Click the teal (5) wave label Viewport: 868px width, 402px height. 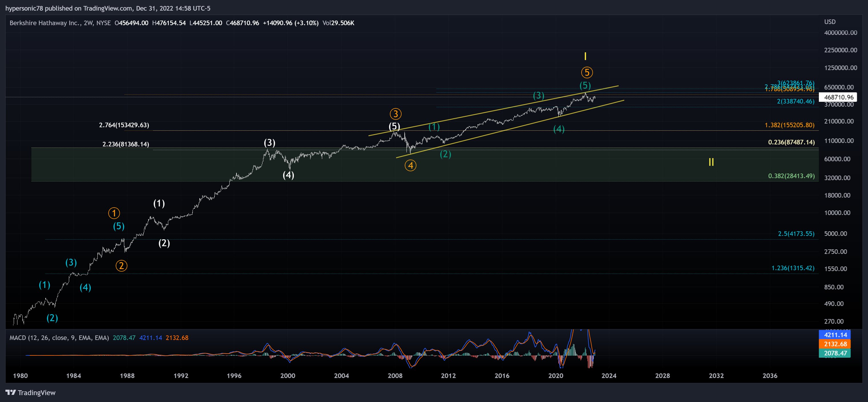point(585,85)
